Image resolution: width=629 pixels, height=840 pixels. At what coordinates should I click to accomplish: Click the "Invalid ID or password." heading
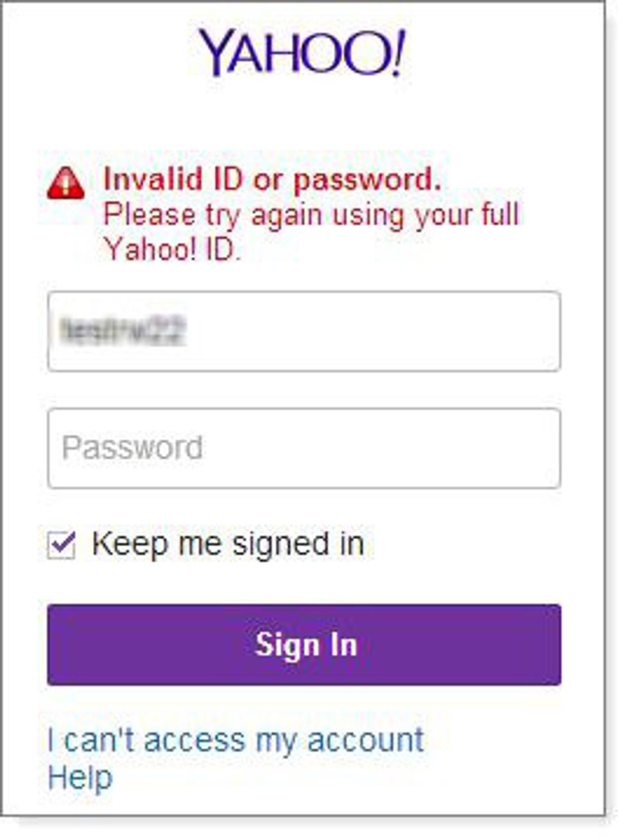tap(272, 179)
